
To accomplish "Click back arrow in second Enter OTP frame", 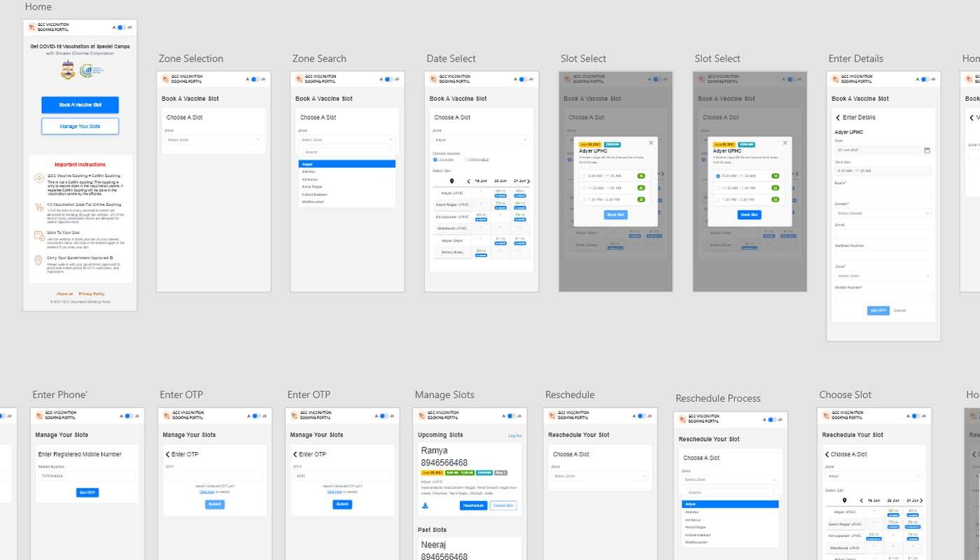I will point(295,454).
